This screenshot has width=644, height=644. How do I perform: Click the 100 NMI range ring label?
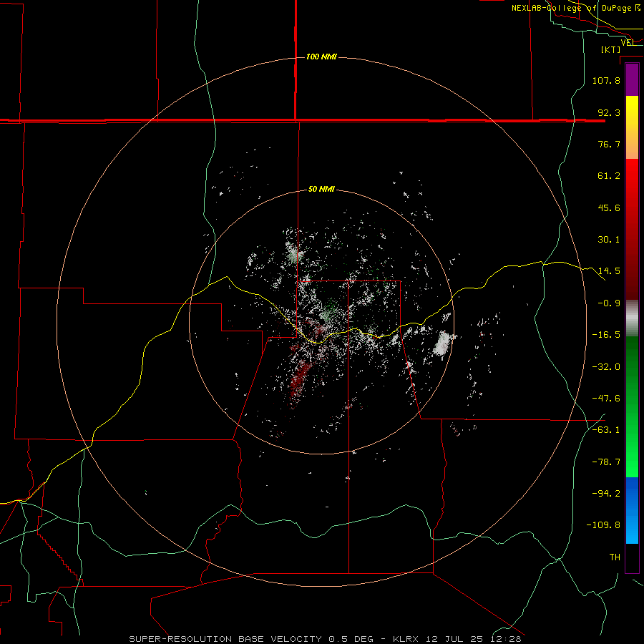pos(321,57)
